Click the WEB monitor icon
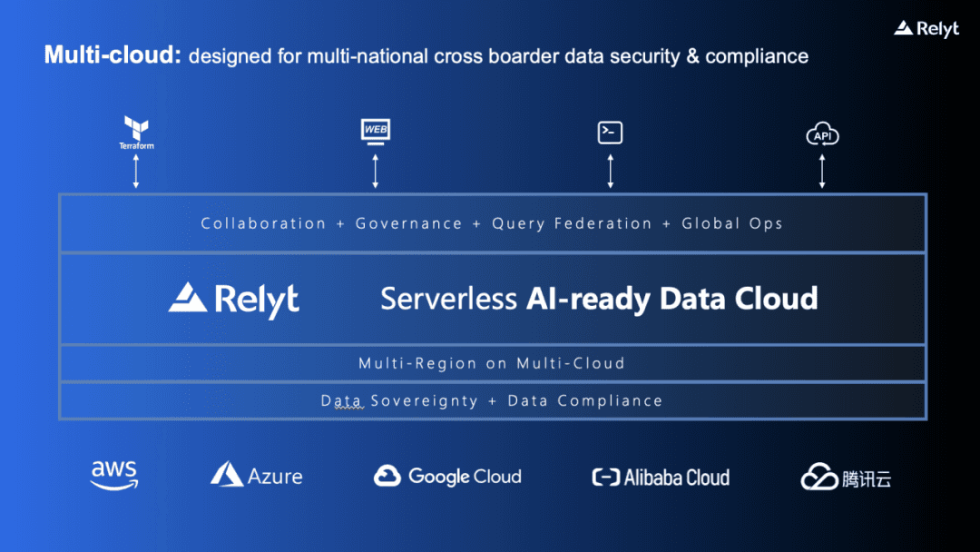 [x=376, y=132]
